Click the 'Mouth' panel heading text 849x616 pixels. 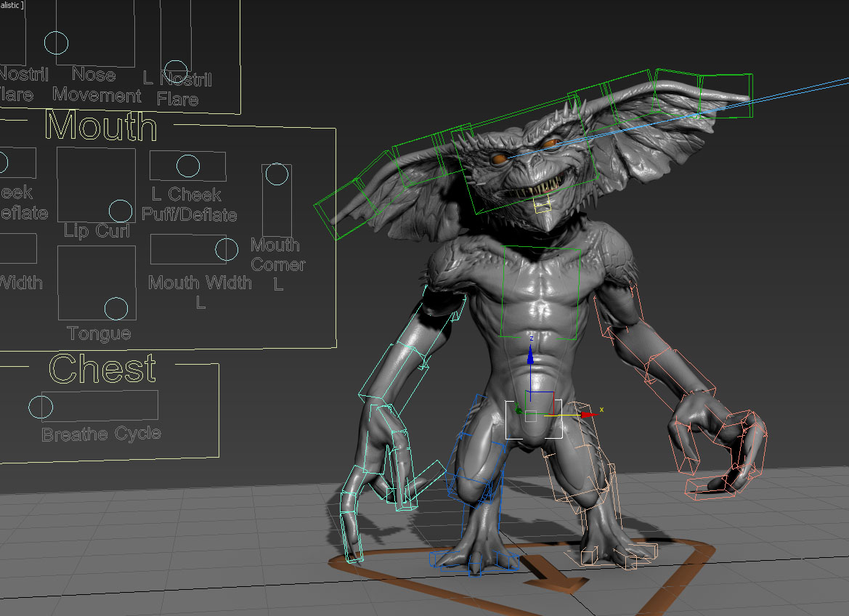(101, 126)
